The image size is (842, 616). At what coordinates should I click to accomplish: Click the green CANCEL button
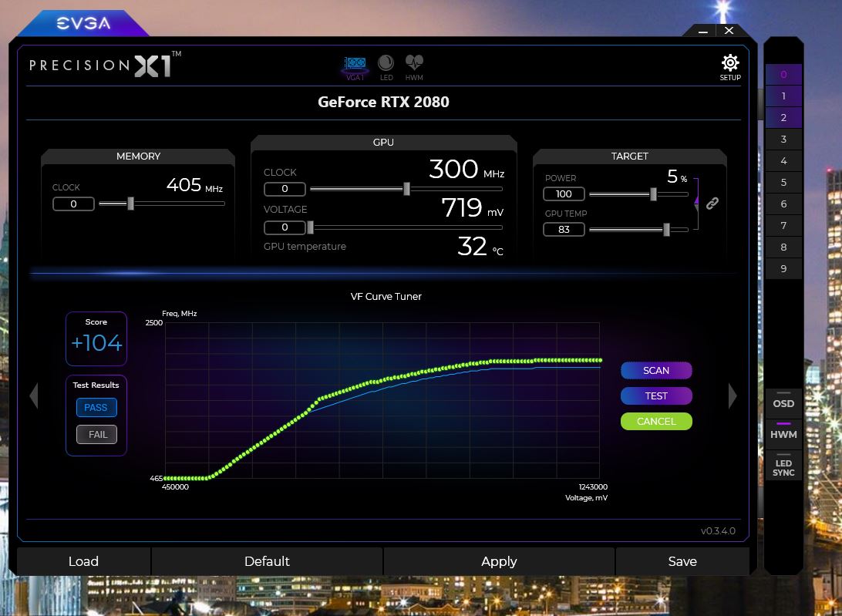coord(656,421)
